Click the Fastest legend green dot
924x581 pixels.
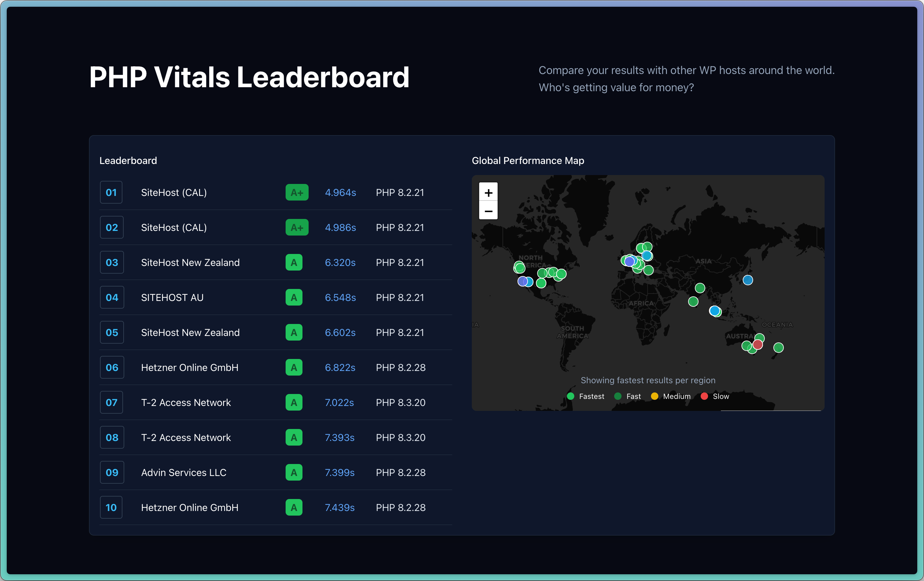(x=571, y=396)
